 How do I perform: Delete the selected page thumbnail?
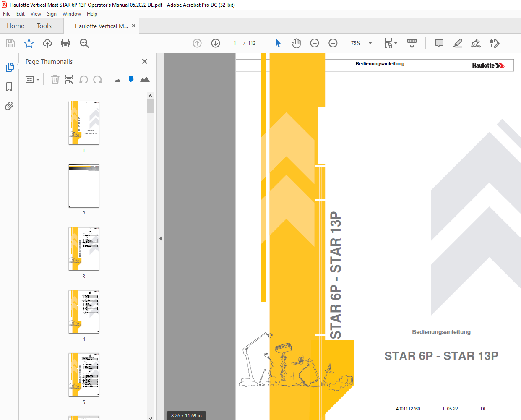55,79
